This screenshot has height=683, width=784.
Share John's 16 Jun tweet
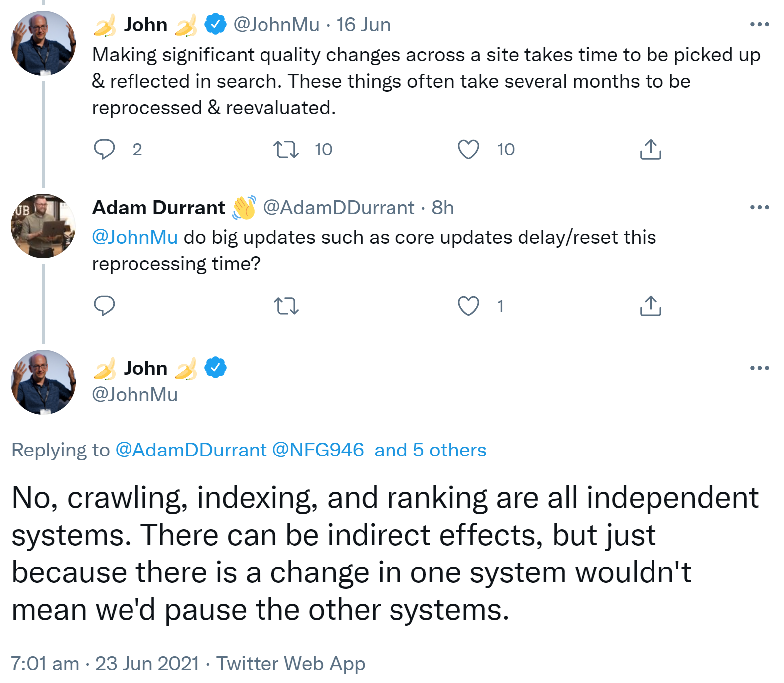(651, 149)
